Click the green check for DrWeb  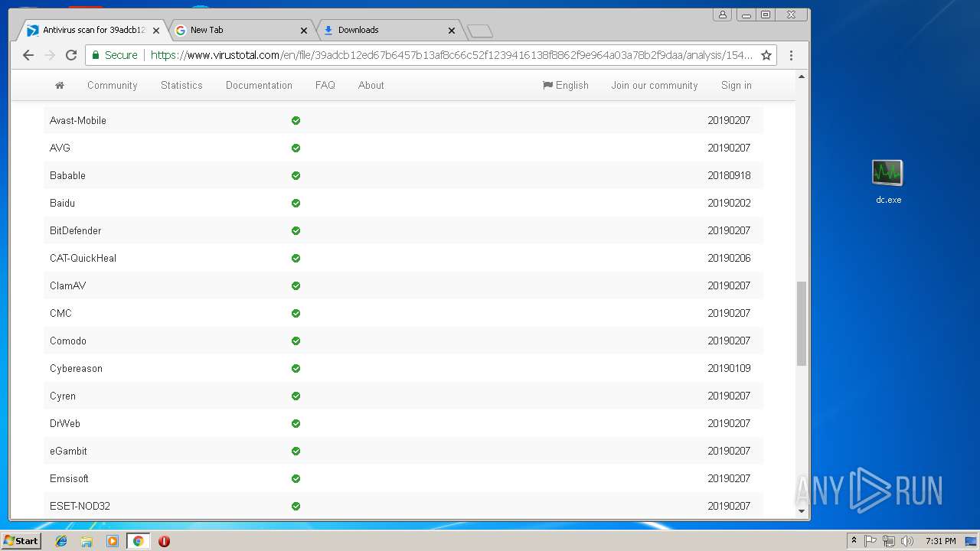point(296,423)
